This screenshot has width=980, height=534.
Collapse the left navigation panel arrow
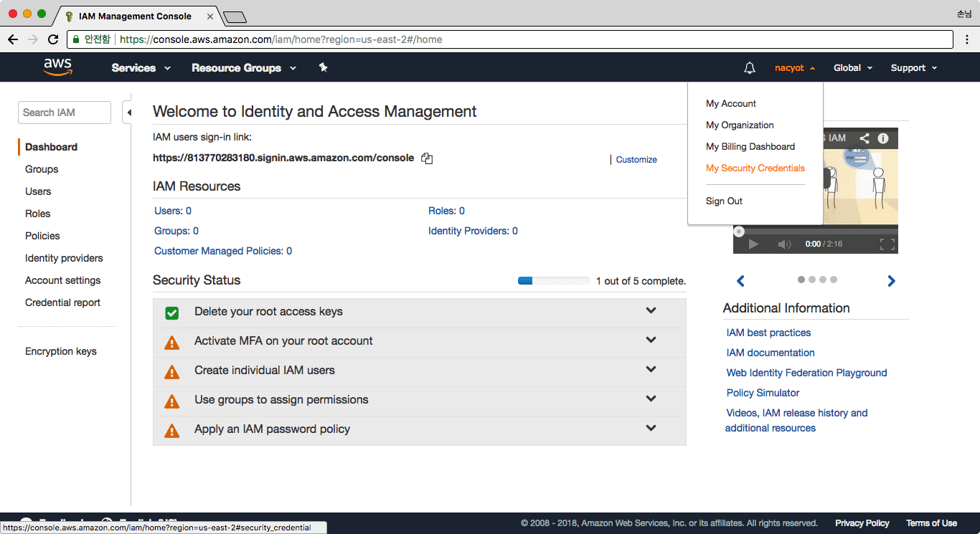coord(128,113)
